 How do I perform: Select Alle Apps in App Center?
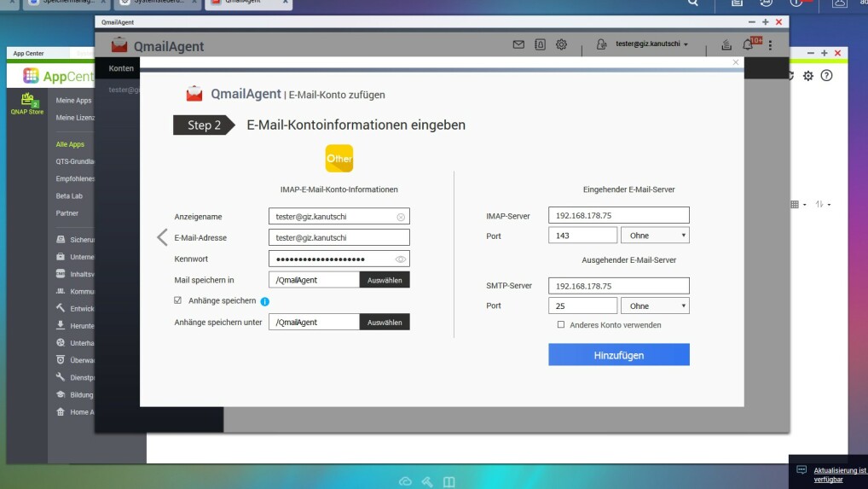tap(70, 144)
